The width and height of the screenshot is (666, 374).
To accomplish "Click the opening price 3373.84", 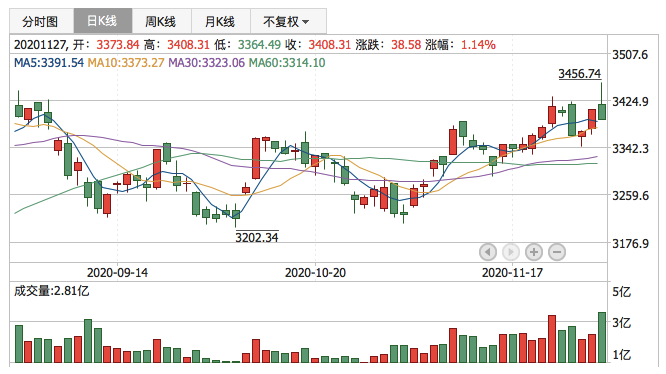I will 118,45.
